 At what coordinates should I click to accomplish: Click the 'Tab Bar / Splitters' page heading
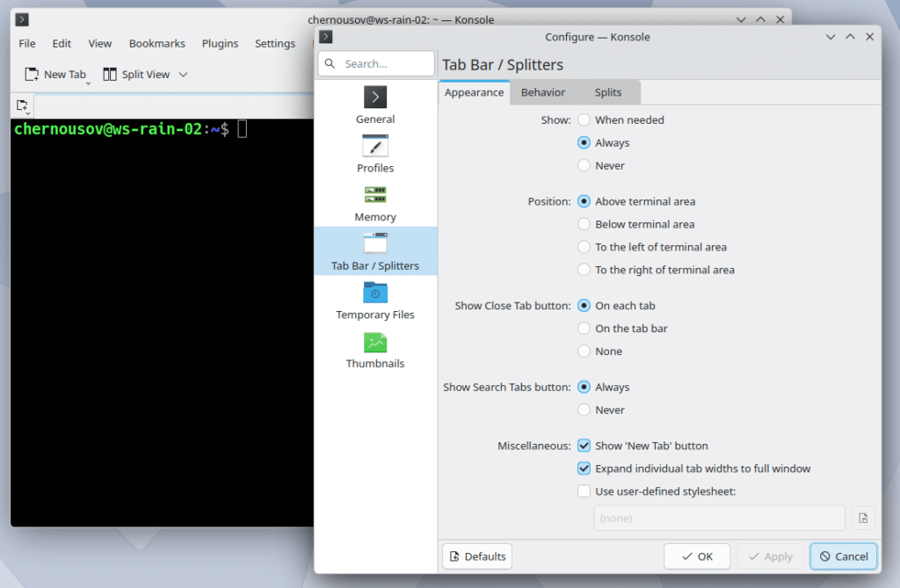503,65
